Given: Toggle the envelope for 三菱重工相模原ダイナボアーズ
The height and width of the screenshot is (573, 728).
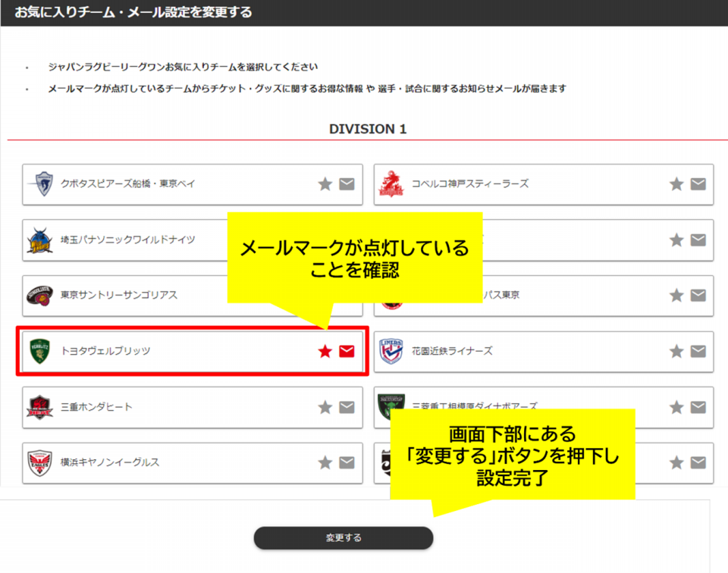Looking at the screenshot, I should [698, 407].
